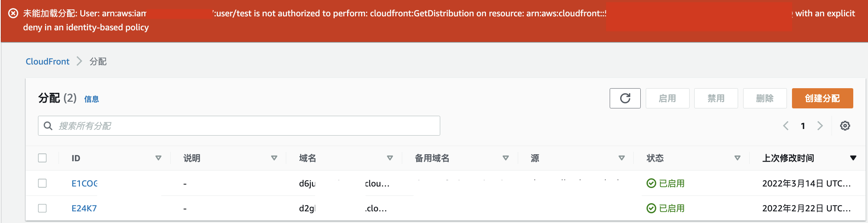Click the refresh distributions icon button
The height and width of the screenshot is (223, 868).
(625, 98)
